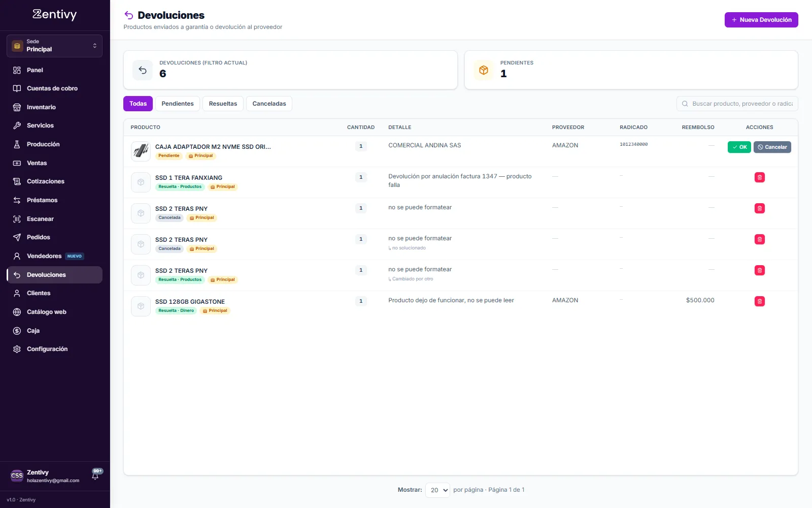Click the radicado number 1012340000
The width and height of the screenshot is (812, 508).
pos(633,144)
